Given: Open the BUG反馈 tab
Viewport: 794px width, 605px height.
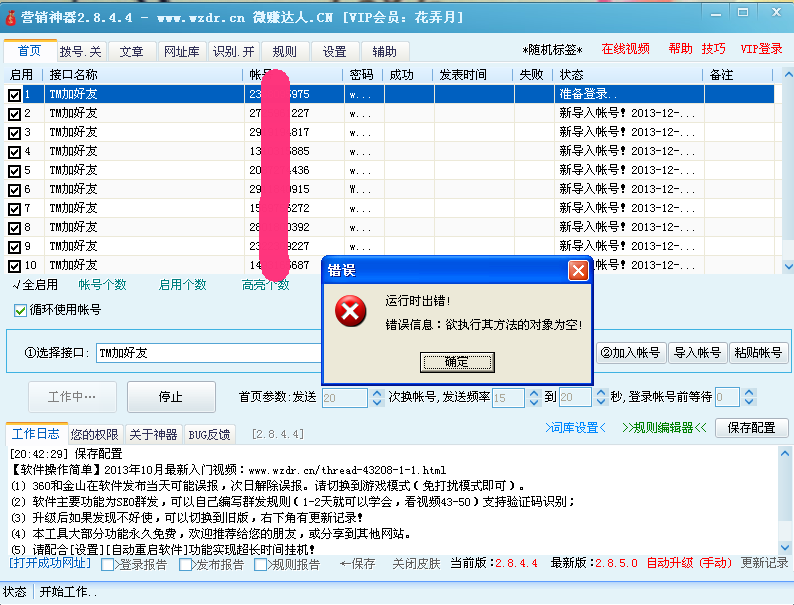Looking at the screenshot, I should pos(209,434).
